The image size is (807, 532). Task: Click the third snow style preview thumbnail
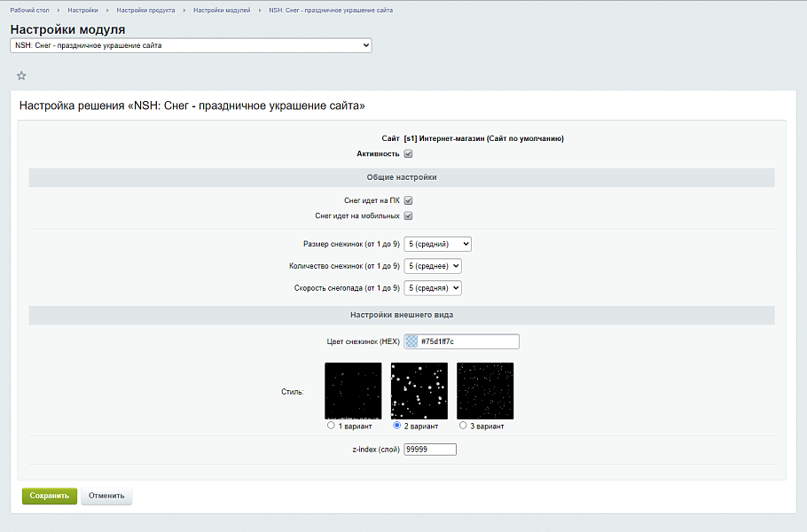(x=485, y=390)
